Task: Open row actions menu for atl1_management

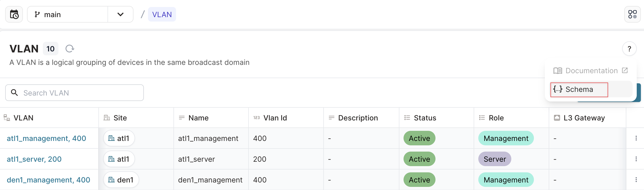Action: [636, 138]
